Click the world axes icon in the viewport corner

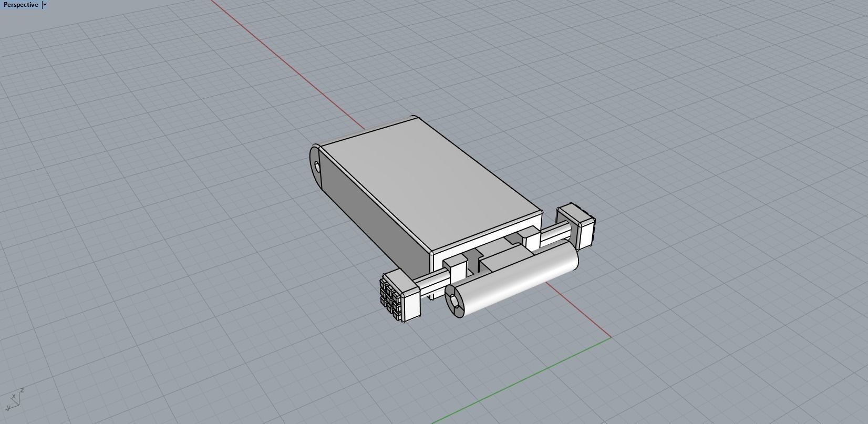(x=15, y=399)
